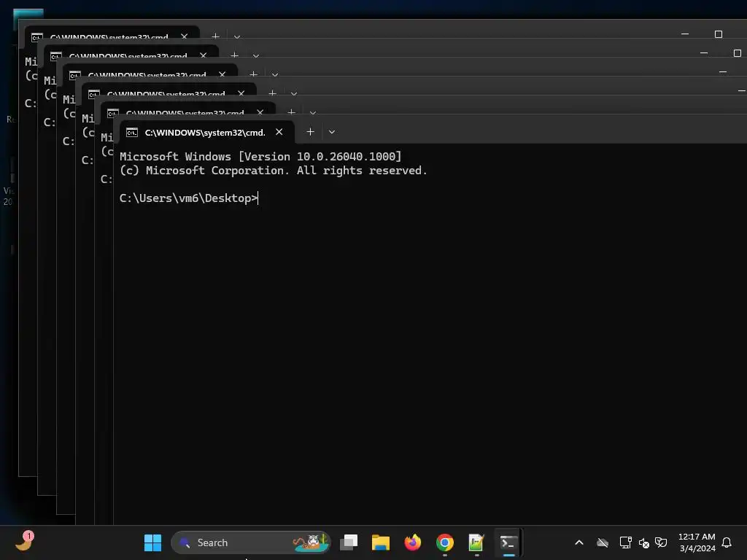Click the Terminal icon on the taskbar
The width and height of the screenshot is (747, 560).
pyautogui.click(x=508, y=542)
